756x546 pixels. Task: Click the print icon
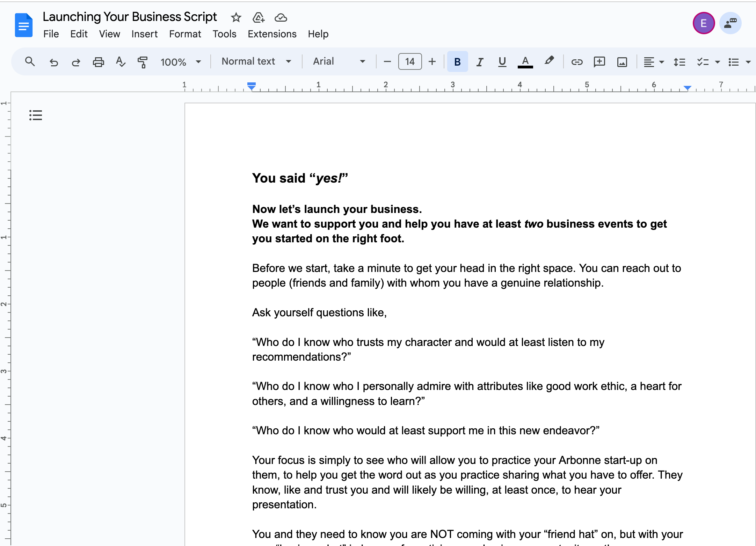98,62
